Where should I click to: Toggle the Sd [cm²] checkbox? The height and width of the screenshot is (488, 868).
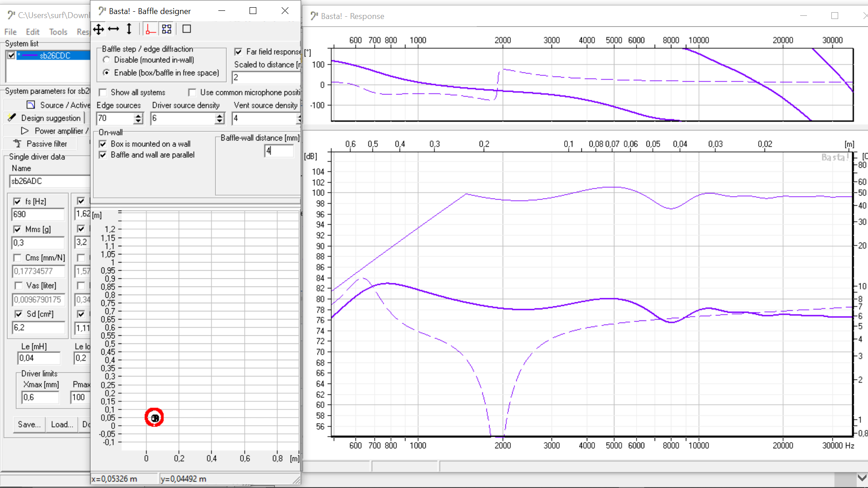(19, 314)
